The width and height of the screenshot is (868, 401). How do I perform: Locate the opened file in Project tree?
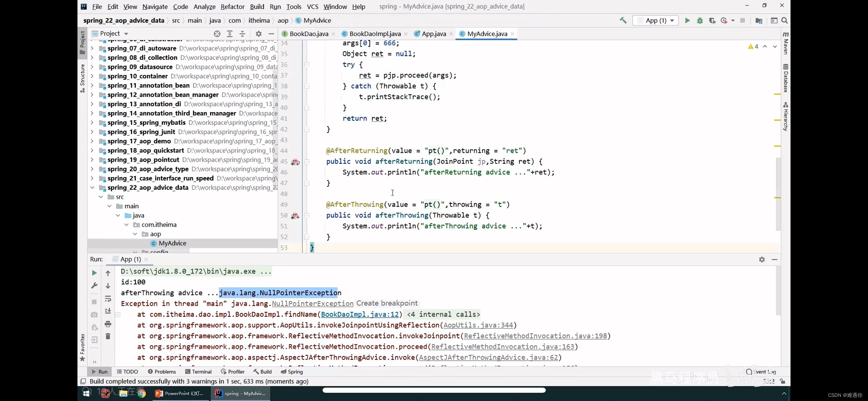click(217, 34)
